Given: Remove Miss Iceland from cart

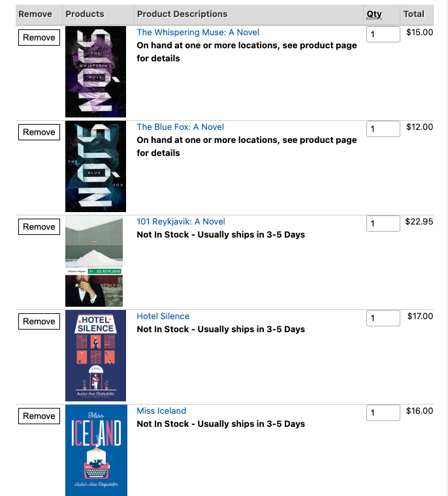Looking at the screenshot, I should 39,416.
